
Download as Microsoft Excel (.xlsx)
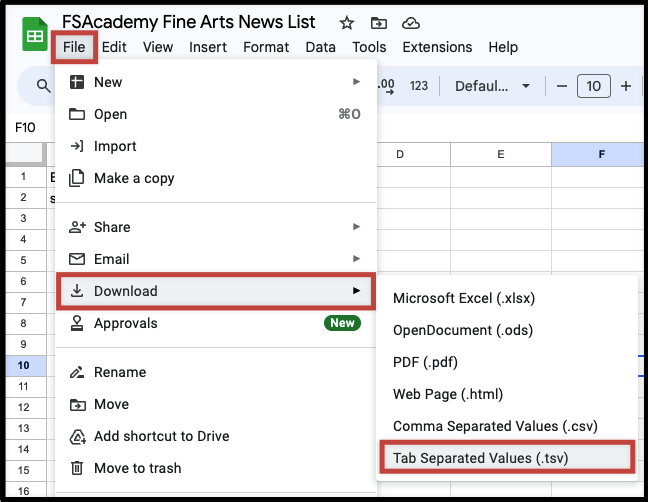coord(507,298)
